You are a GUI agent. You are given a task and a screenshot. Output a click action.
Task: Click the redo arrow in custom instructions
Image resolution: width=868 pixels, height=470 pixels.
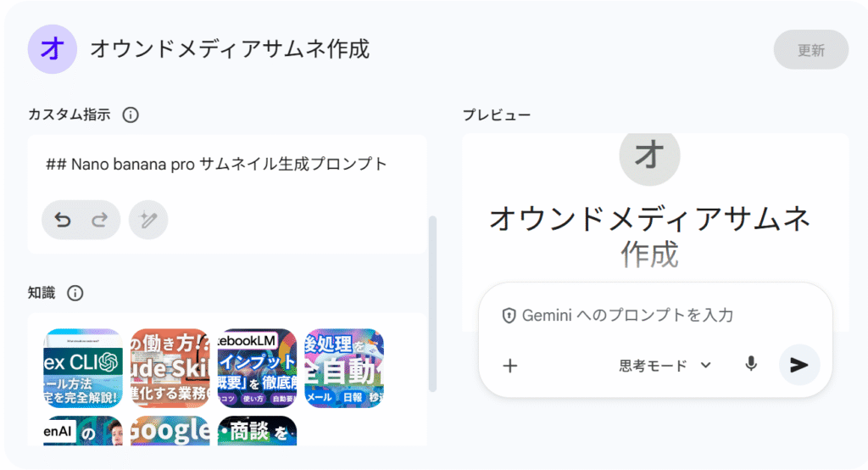100,220
